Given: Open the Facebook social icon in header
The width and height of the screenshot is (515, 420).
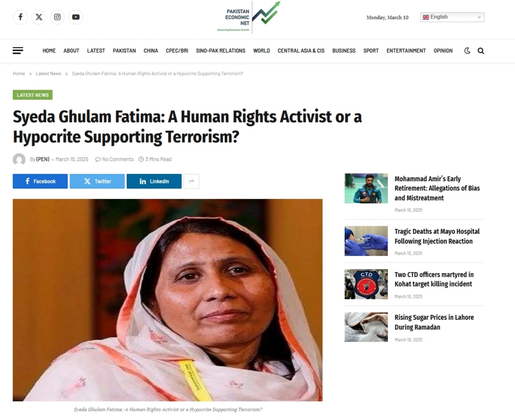Looking at the screenshot, I should tap(20, 17).
